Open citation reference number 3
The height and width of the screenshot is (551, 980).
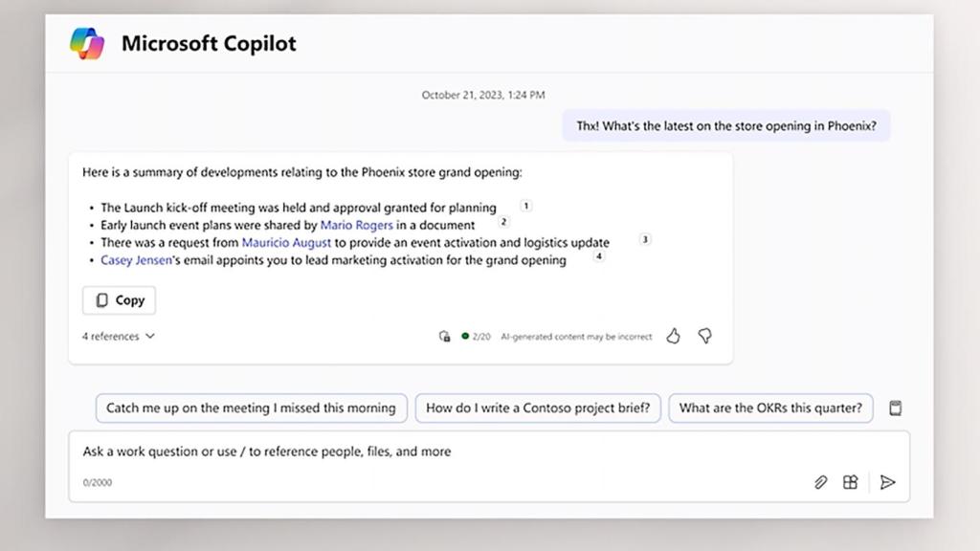tap(644, 240)
